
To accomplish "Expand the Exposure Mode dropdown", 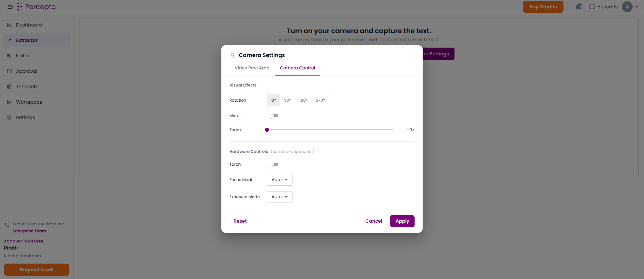I will (280, 197).
